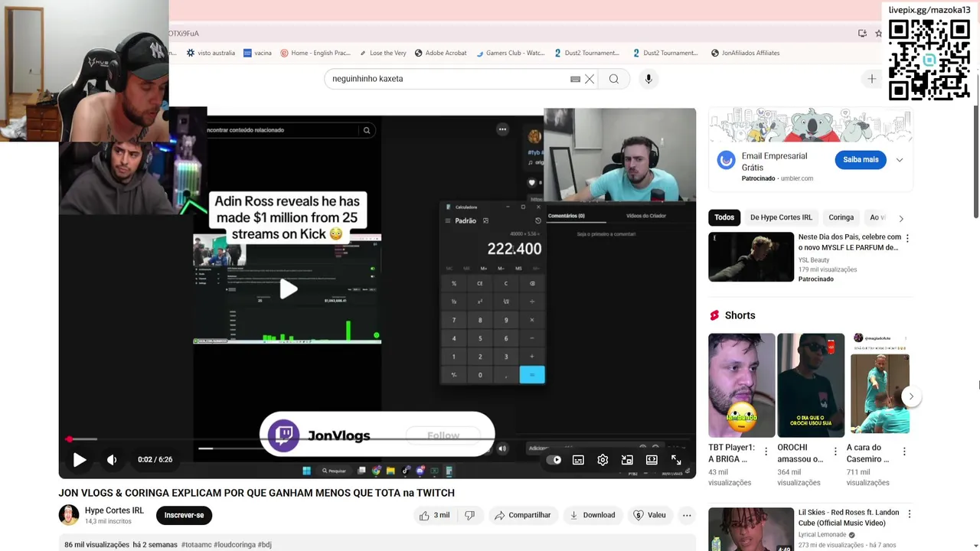Viewport: 980px width, 551px height.
Task: Select De Hype Cortes IRL chip
Action: pos(781,217)
